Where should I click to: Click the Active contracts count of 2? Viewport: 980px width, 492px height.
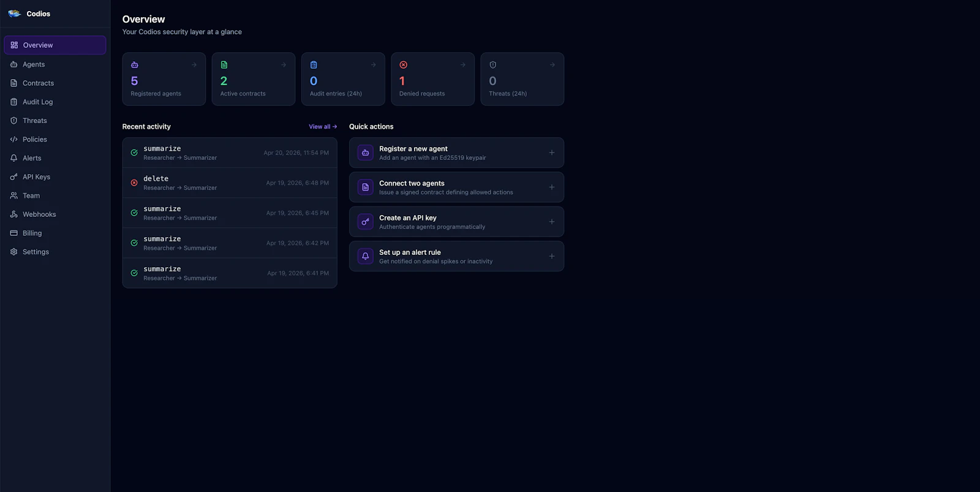click(x=224, y=81)
